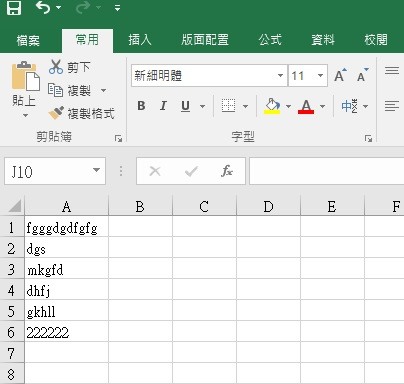Viewport: 404px width, 384px height.
Task: Click the greyed Redo arrow
Action: (82, 7)
